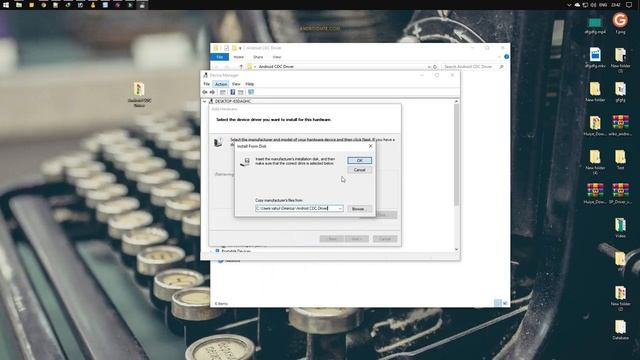
Task: Open the path dropdown in Install From Disk
Action: [340, 209]
